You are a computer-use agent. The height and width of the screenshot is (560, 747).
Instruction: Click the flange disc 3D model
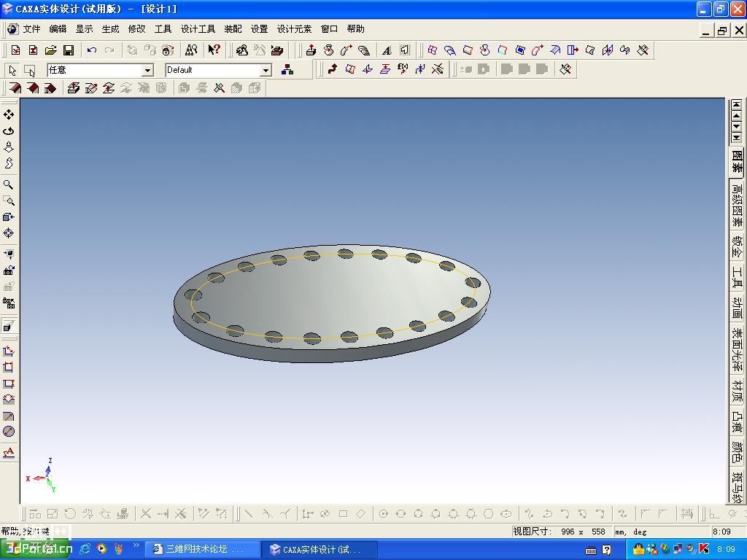(332, 303)
